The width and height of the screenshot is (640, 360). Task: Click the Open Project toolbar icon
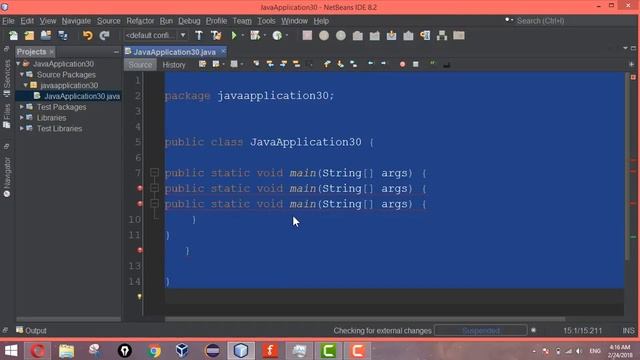(46, 36)
